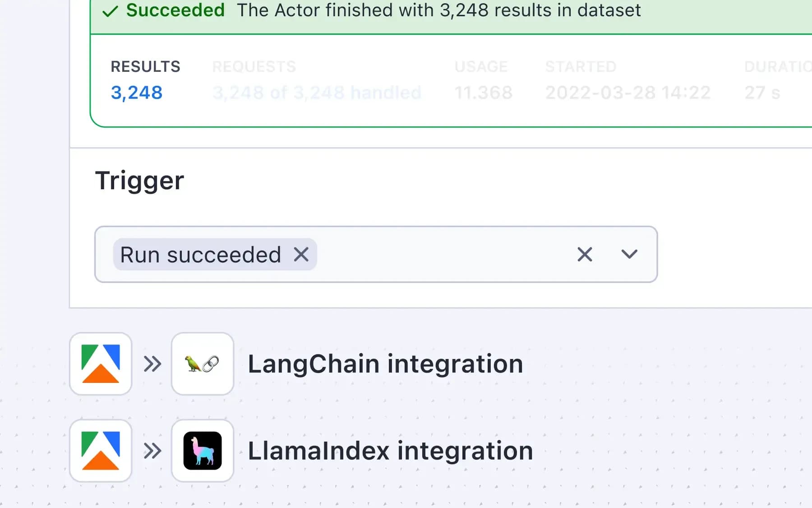Click the LlamaIndex llama icon

[202, 451]
